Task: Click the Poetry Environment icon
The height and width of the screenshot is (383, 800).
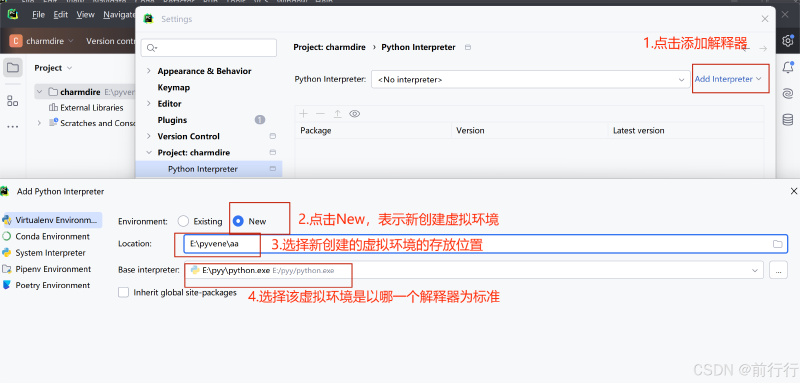Action: click(7, 285)
